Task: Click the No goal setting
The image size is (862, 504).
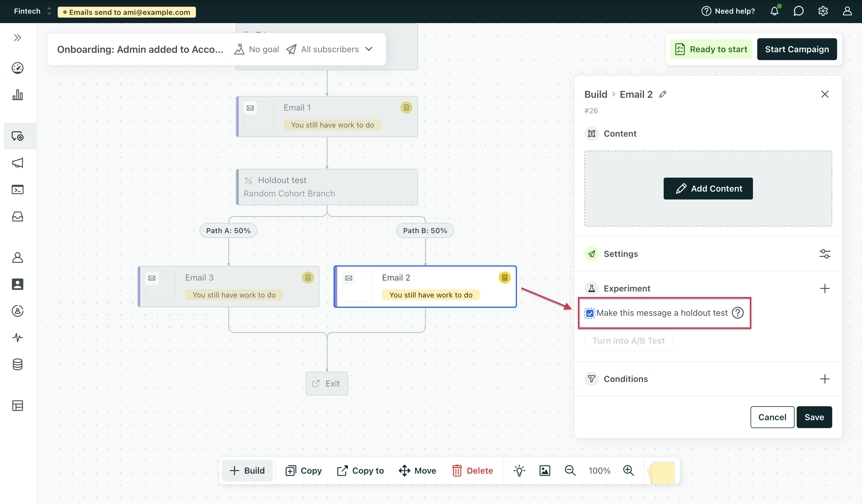Action: [x=257, y=49]
